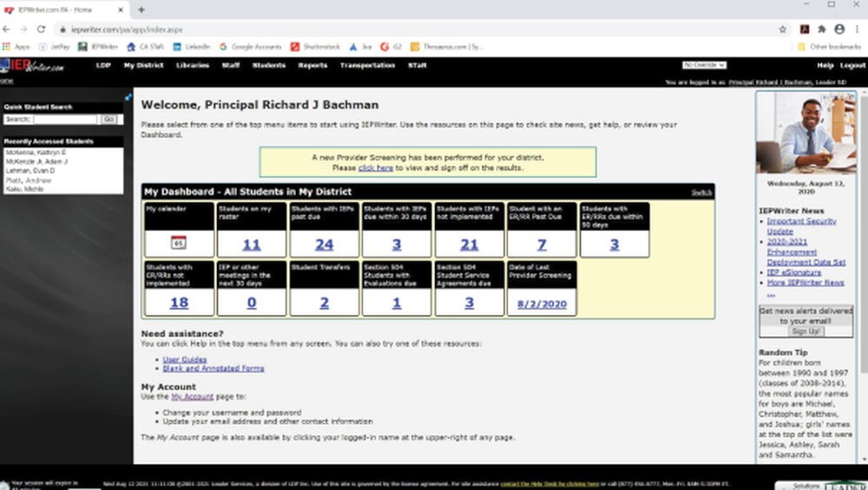Viewport: 868px width, 490px height.
Task: Open the CA Staff bookmark
Action: [x=146, y=47]
